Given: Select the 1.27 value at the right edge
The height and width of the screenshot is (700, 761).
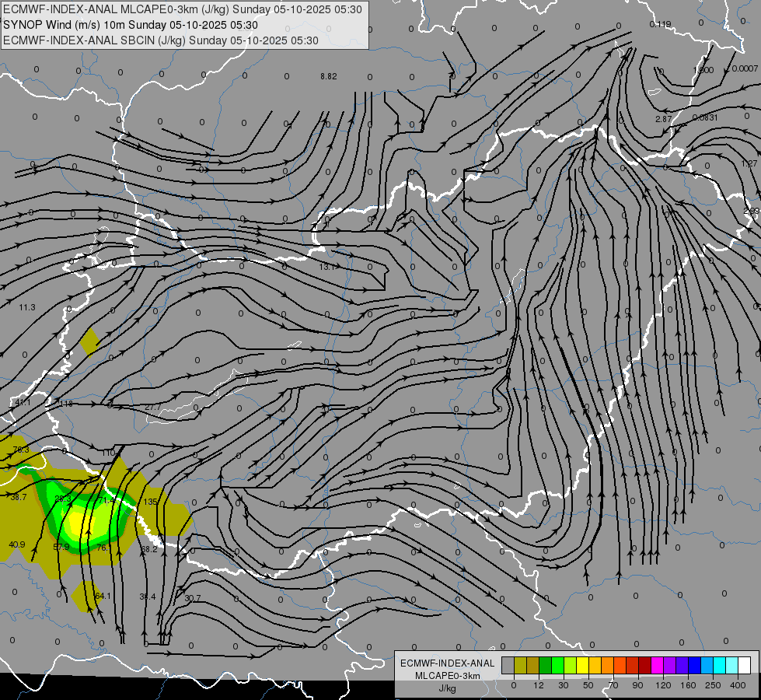Looking at the screenshot, I should pos(749,163).
